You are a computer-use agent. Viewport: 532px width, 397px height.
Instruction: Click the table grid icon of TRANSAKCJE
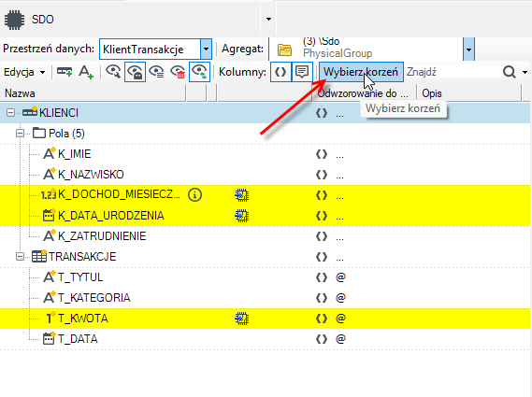39,256
